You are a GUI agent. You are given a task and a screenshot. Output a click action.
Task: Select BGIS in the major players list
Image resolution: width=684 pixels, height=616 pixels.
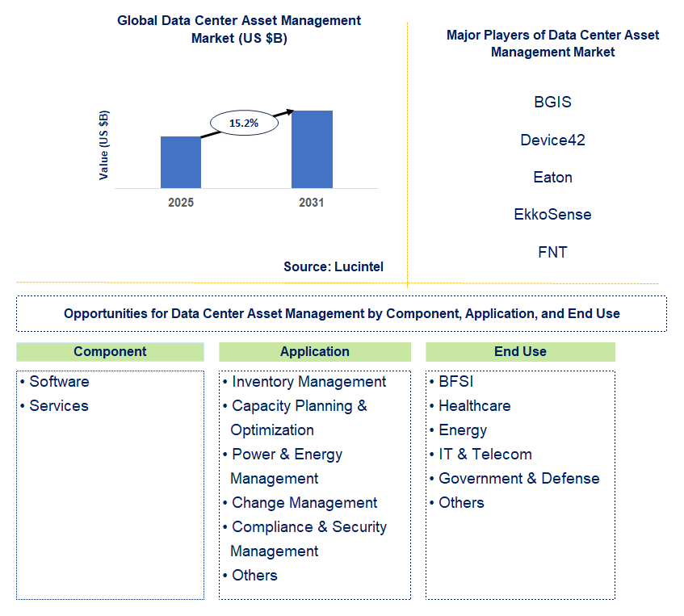tap(552, 102)
